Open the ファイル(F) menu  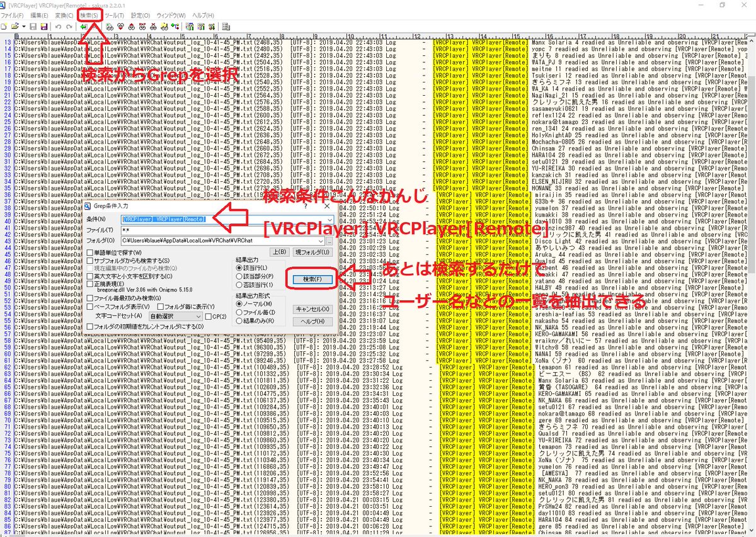12,14
